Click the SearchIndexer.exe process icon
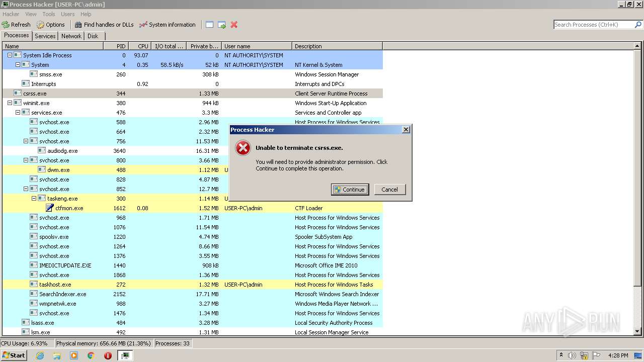The height and width of the screenshot is (362, 644). click(34, 294)
